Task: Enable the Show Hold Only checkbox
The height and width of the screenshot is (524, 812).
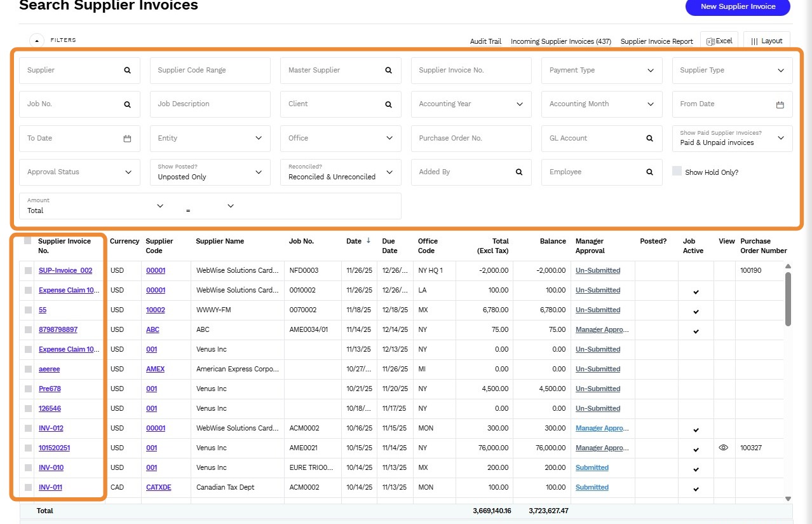Action: pos(677,171)
